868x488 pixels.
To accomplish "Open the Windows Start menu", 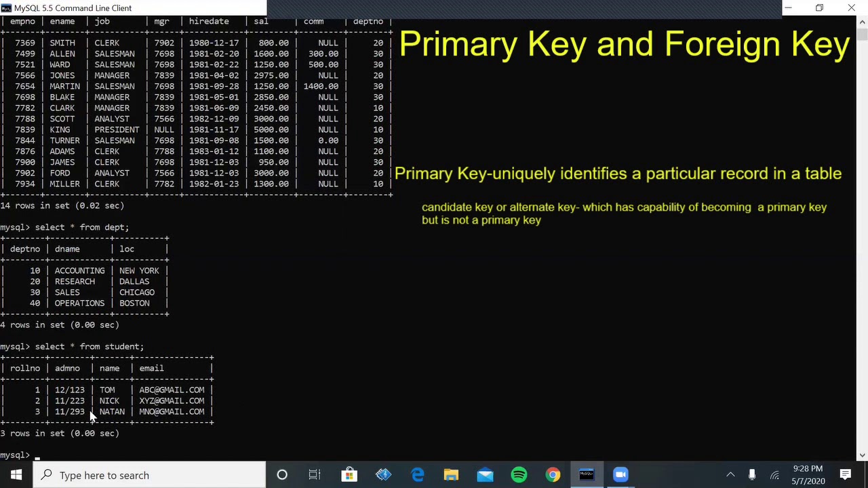I will tap(16, 475).
